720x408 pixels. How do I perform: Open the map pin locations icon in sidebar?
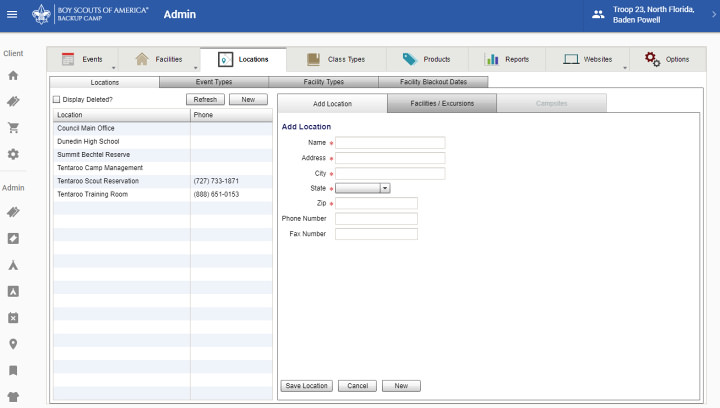13,344
